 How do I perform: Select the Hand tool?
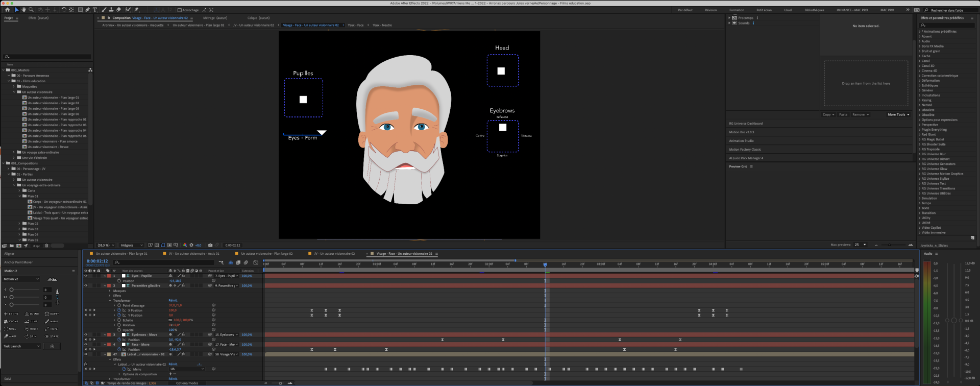point(24,10)
